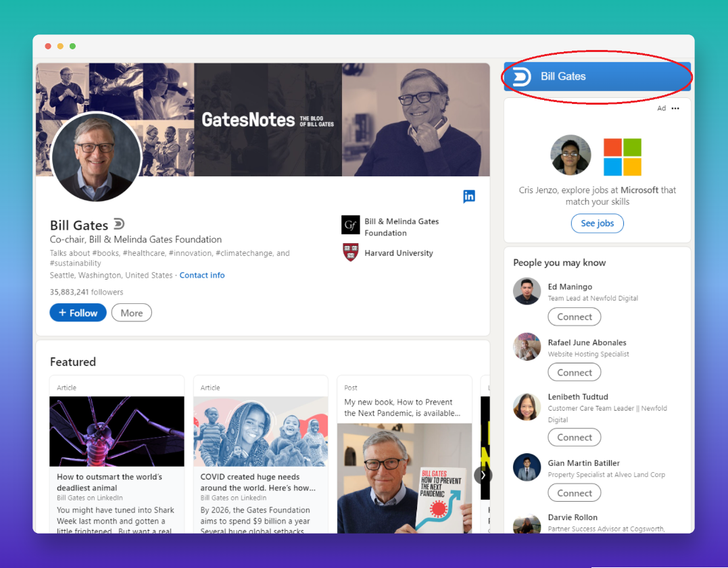Connect with Gian Martin Batiller
This screenshot has height=568, width=728.
tap(575, 493)
